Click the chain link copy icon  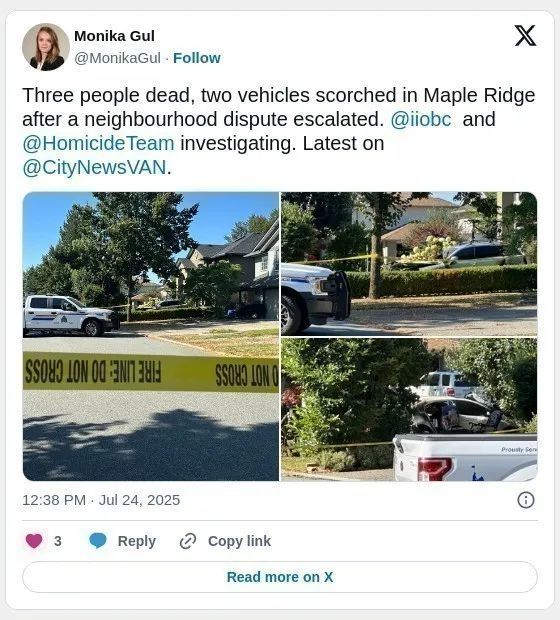click(188, 541)
